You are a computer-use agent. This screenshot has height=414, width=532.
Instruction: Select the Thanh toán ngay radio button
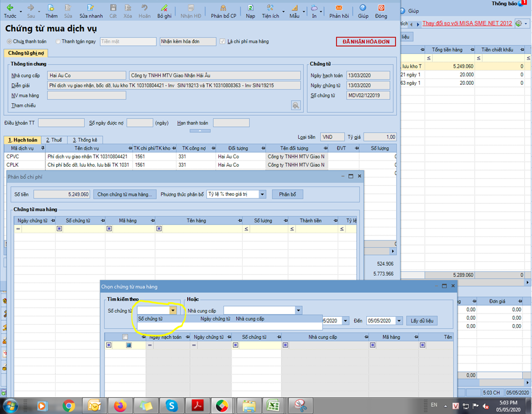(58, 42)
